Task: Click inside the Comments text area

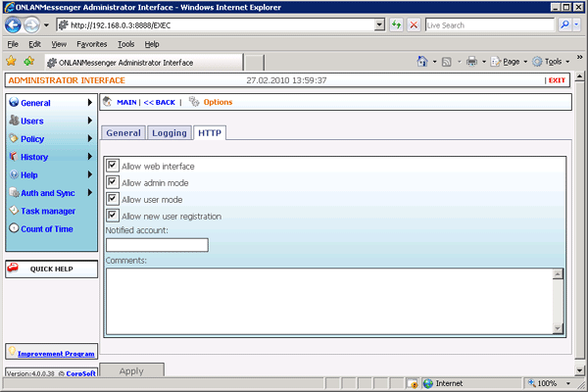Action: click(x=329, y=301)
